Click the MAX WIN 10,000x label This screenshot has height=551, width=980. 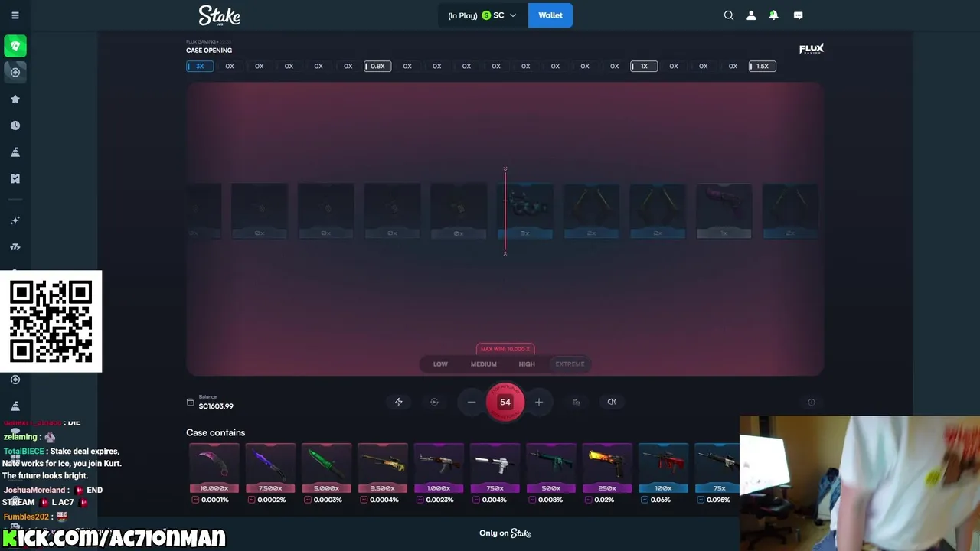tap(505, 349)
